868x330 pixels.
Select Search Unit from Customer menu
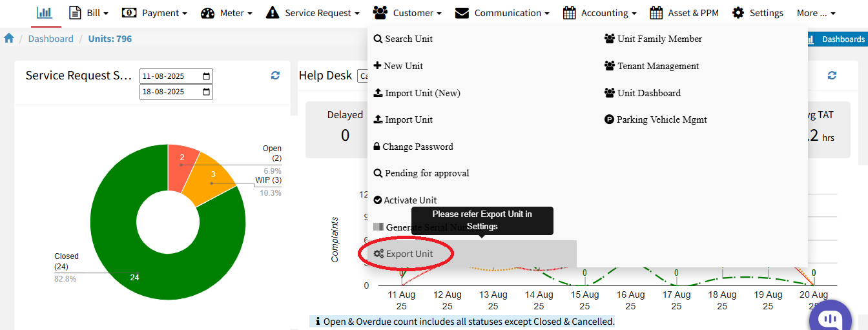(x=404, y=39)
